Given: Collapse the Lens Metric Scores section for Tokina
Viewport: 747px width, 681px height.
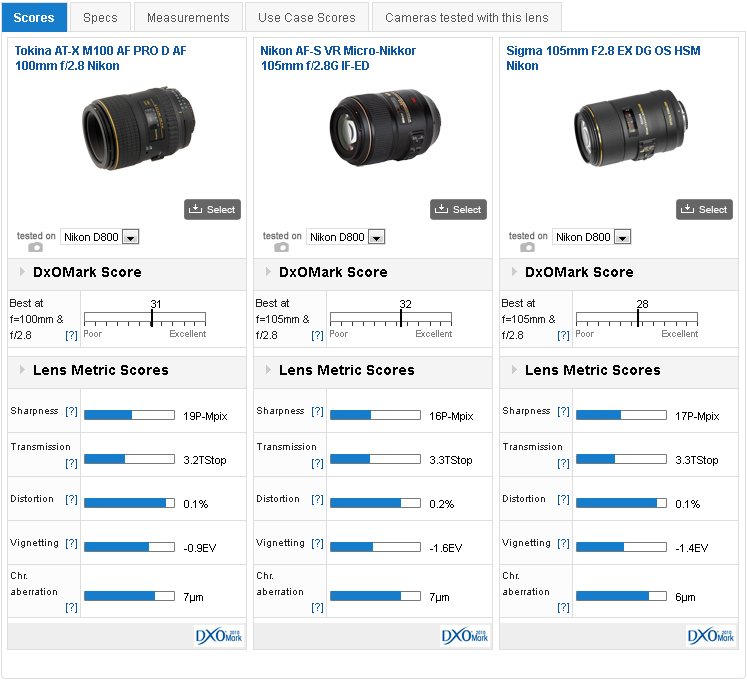Looking at the screenshot, I should (x=22, y=371).
